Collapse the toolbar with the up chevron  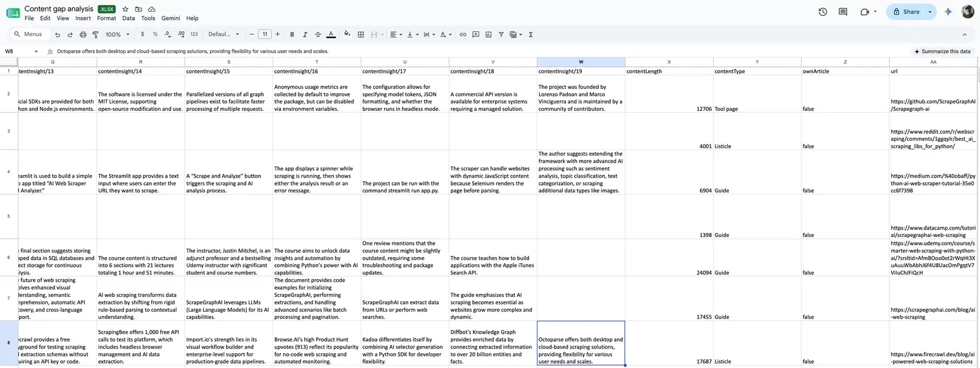tap(964, 35)
